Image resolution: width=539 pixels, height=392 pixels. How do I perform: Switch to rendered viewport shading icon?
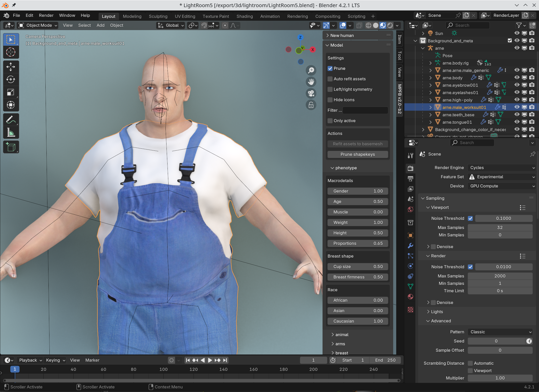tap(390, 25)
